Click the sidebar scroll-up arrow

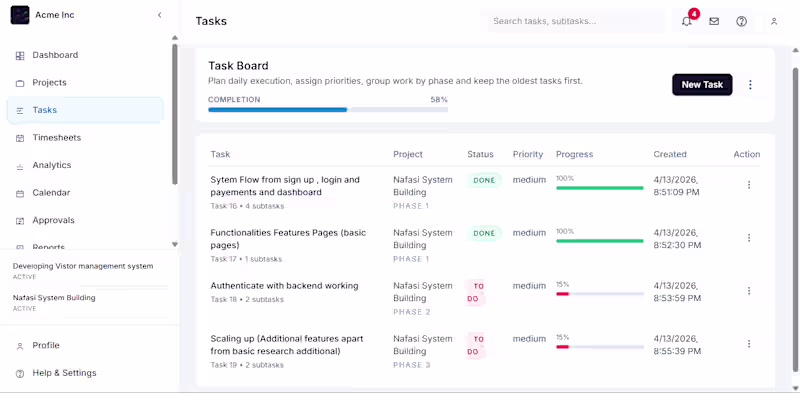click(x=175, y=38)
